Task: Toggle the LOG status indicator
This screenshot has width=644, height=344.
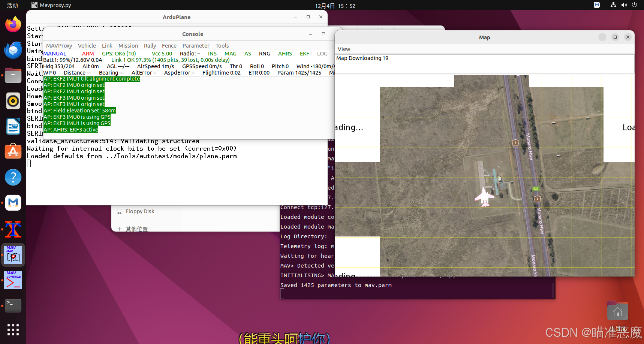Action: (322, 53)
